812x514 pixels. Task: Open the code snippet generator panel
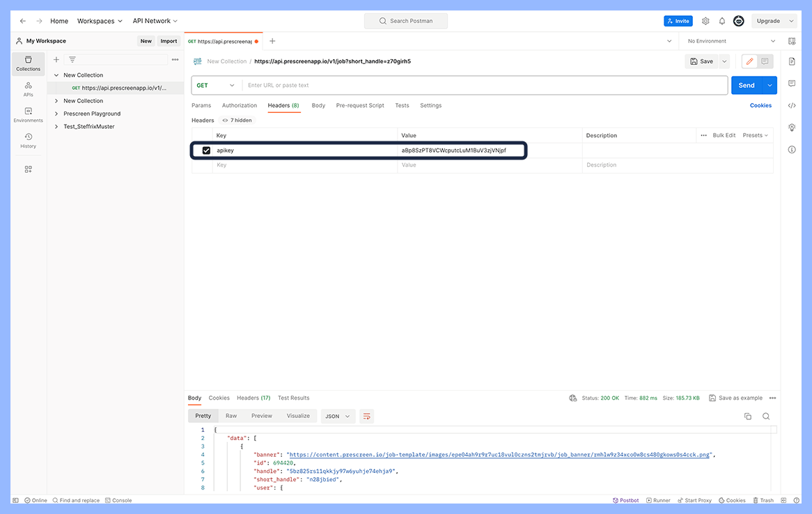pyautogui.click(x=792, y=105)
